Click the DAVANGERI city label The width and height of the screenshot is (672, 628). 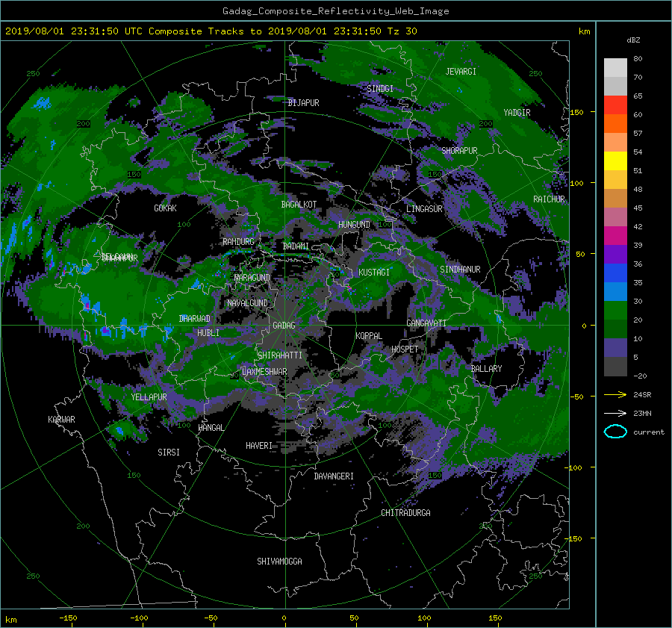334,476
